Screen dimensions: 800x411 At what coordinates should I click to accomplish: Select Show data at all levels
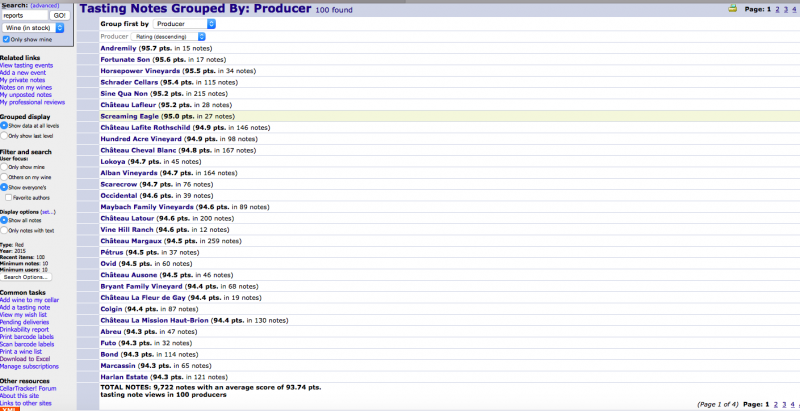(4, 125)
